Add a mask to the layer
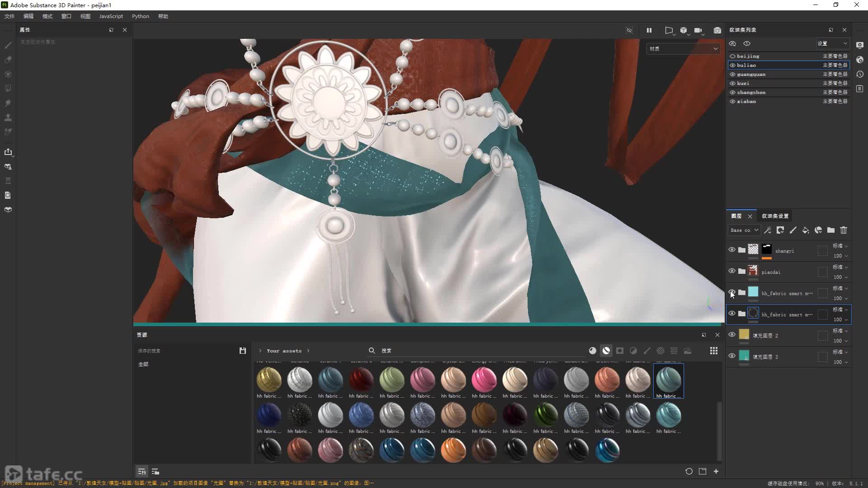868x488 pixels. click(x=780, y=230)
